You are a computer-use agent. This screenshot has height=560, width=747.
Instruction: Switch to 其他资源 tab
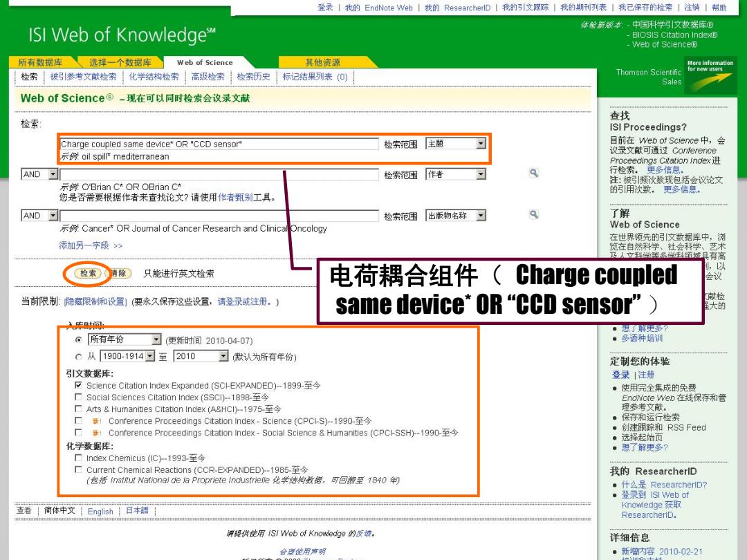[322, 62]
